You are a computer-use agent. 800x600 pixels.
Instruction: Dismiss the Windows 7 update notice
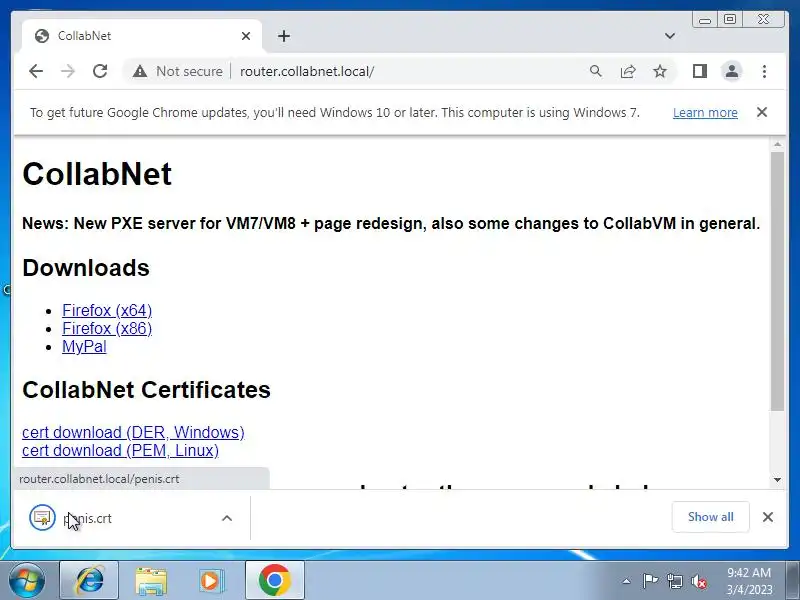[x=762, y=112]
